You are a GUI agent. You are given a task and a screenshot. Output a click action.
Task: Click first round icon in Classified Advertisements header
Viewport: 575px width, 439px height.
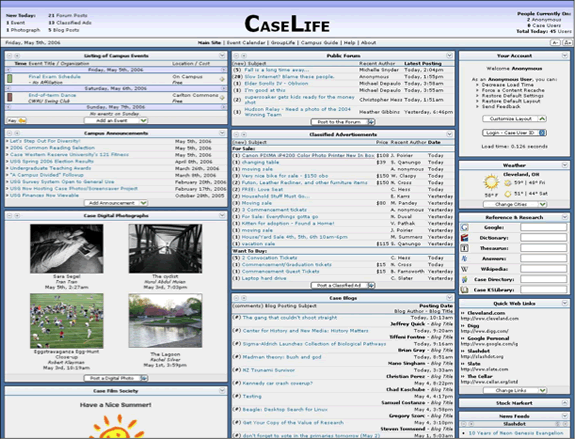click(237, 135)
